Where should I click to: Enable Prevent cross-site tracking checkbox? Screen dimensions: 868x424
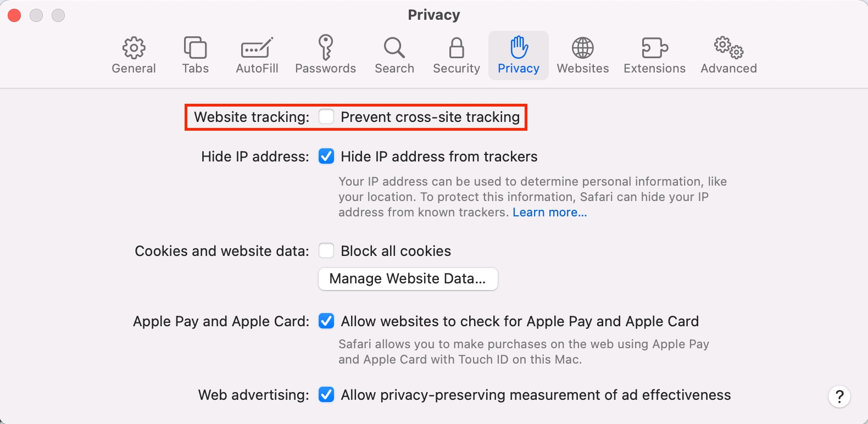point(326,116)
